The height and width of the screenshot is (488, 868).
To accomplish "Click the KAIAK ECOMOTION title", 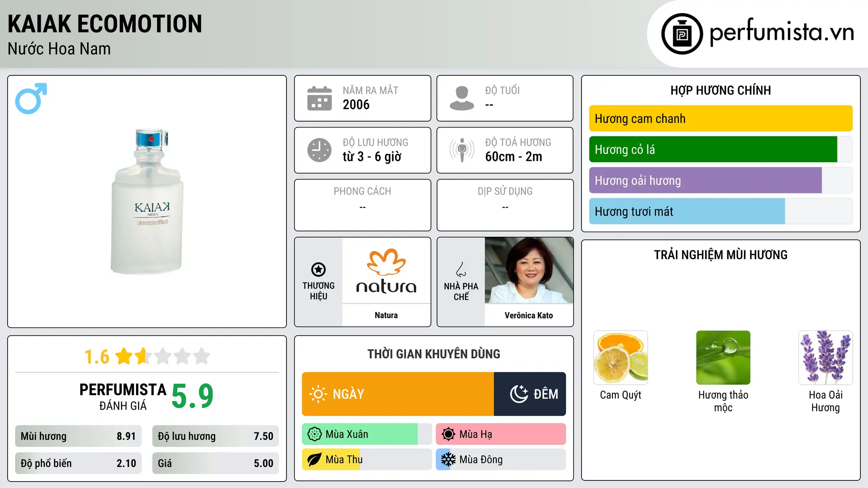I will [x=105, y=24].
